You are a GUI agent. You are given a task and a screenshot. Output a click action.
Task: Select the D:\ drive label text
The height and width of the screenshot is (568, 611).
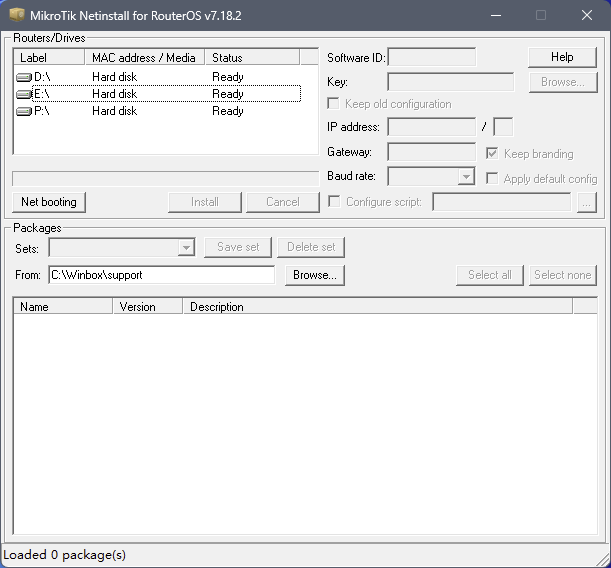(x=42, y=77)
